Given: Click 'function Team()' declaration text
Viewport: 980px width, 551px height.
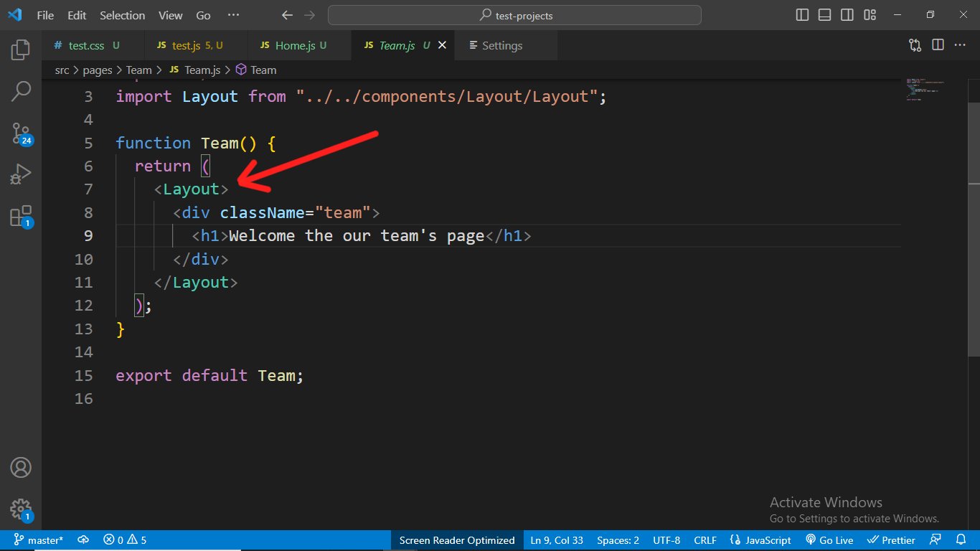Looking at the screenshot, I should (186, 143).
